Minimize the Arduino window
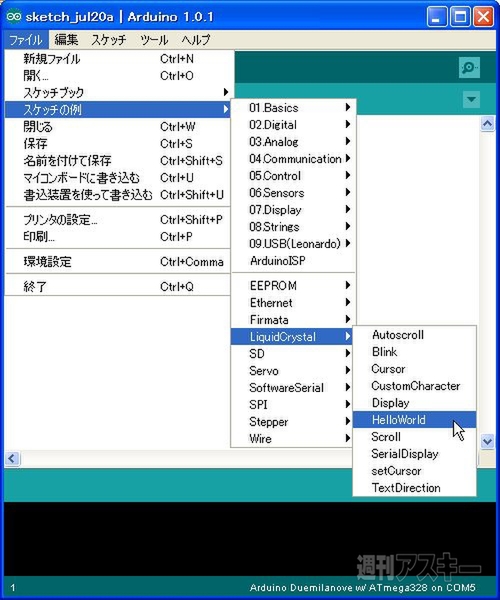Screen dimensions: 500x600 click(x=436, y=17)
